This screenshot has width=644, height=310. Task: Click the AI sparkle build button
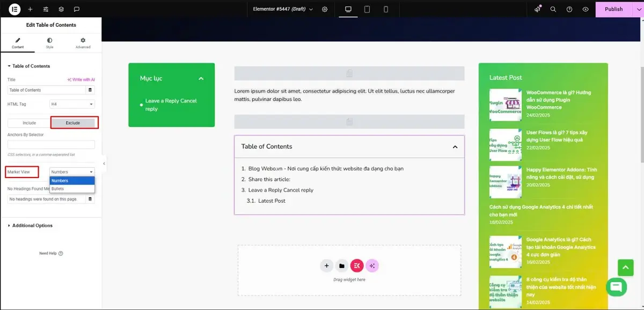[372, 265]
